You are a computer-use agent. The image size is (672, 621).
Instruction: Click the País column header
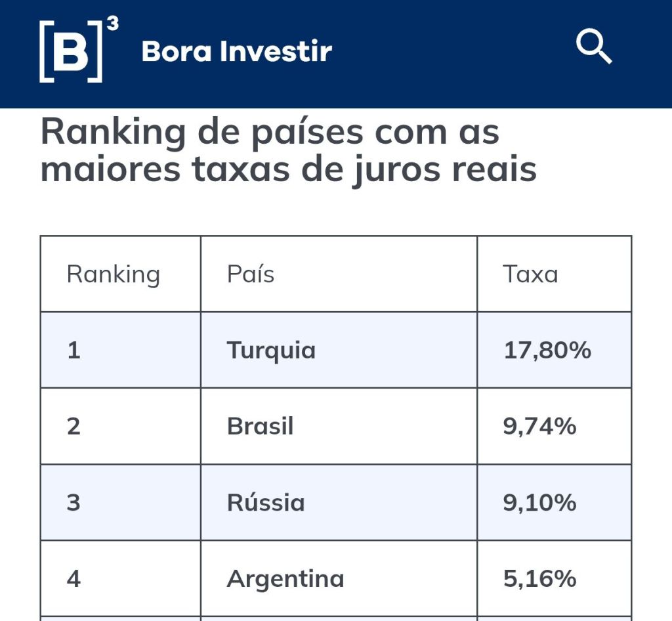(x=251, y=274)
